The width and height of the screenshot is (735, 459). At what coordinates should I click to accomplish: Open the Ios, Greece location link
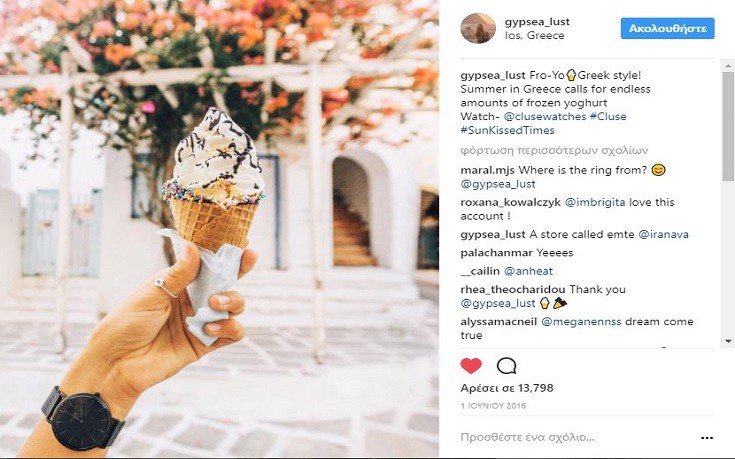[x=534, y=36]
